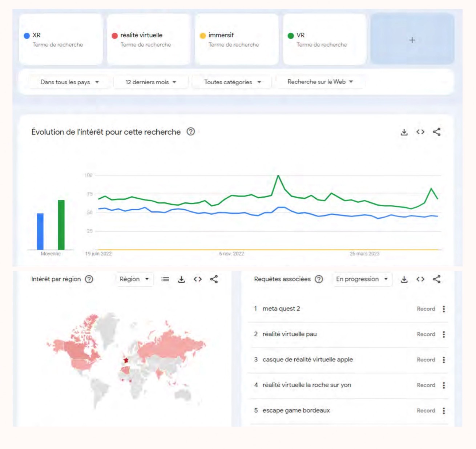This screenshot has height=449, width=476.
Task: Download the interest over time chart data
Action: [x=404, y=132]
